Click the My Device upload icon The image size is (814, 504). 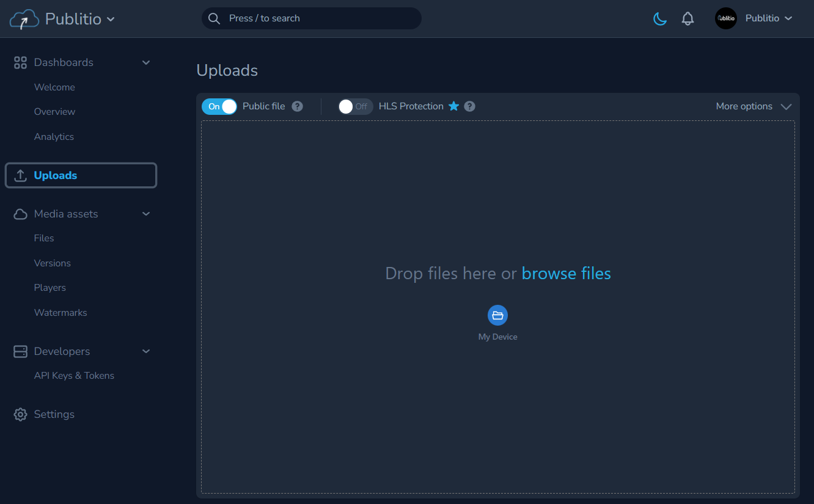(497, 315)
